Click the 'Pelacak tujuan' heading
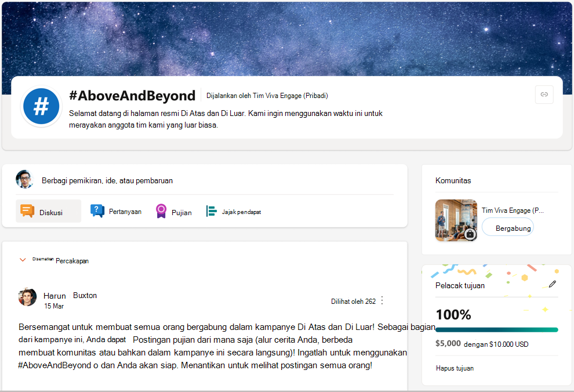Screen dimensions: 574x392 pos(460,285)
